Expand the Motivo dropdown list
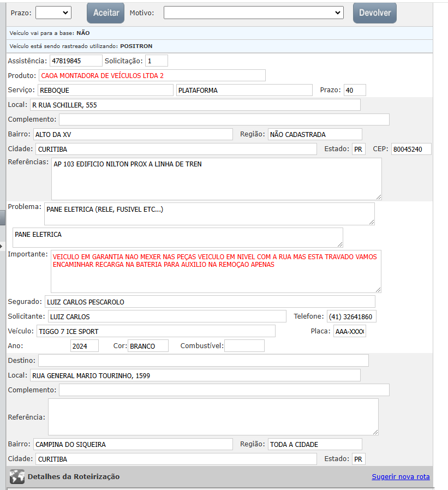 click(x=253, y=13)
